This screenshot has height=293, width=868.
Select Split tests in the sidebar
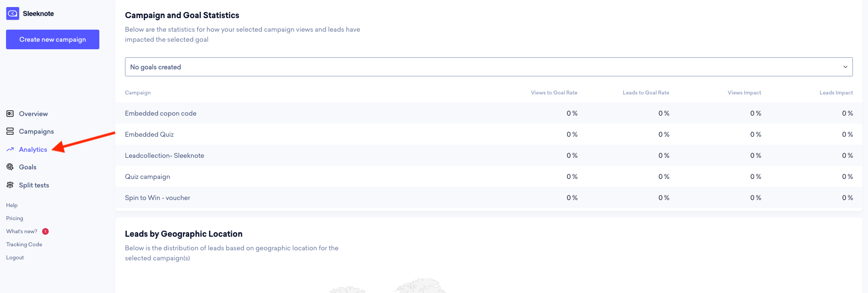click(34, 185)
